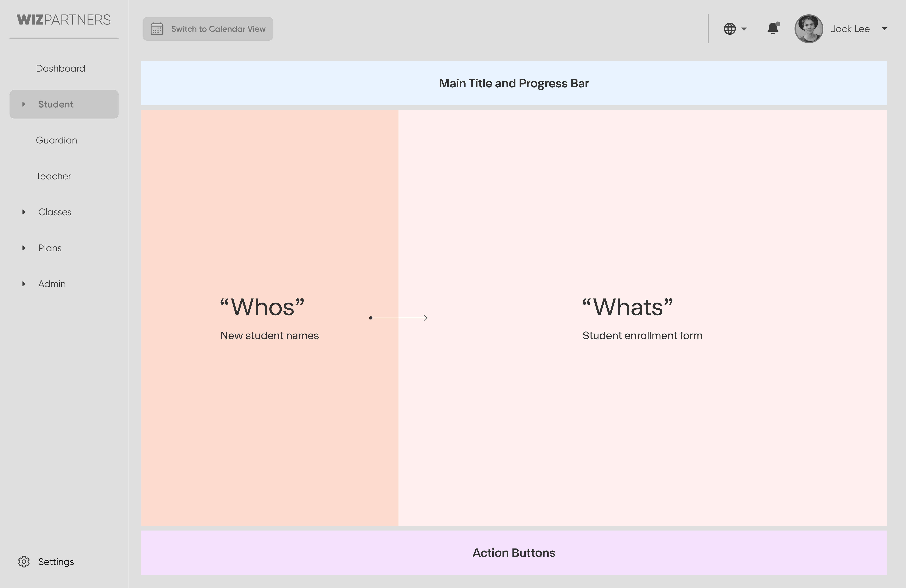Switch to Calendar View
The height and width of the screenshot is (588, 906).
(208, 29)
